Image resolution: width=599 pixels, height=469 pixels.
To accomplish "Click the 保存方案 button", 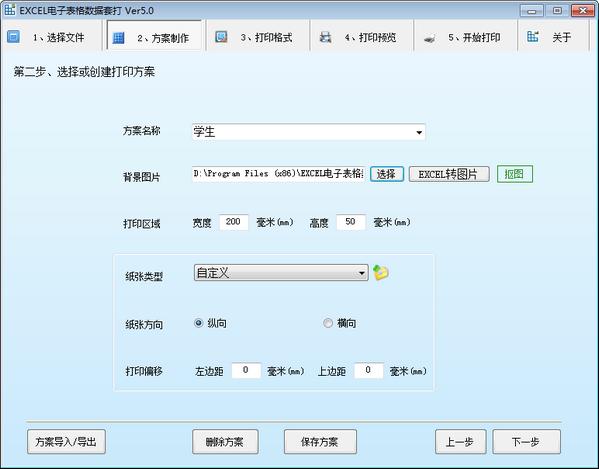I will 320,442.
